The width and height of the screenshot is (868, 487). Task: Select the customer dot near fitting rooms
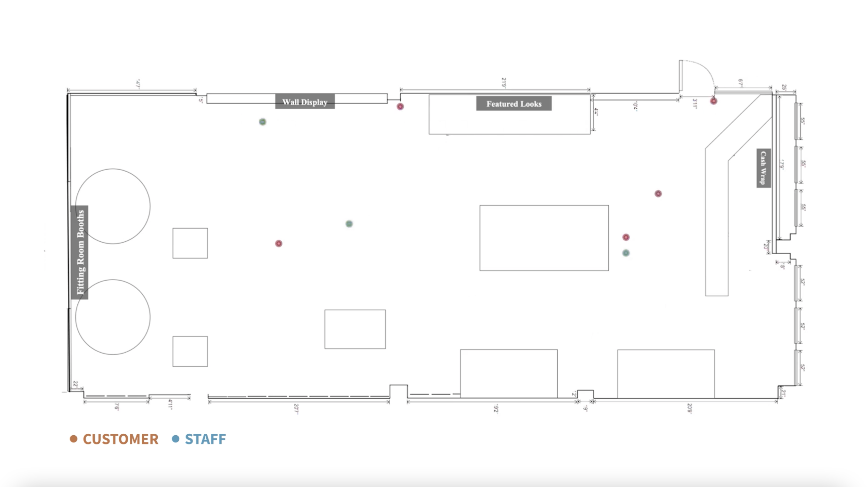[279, 243]
